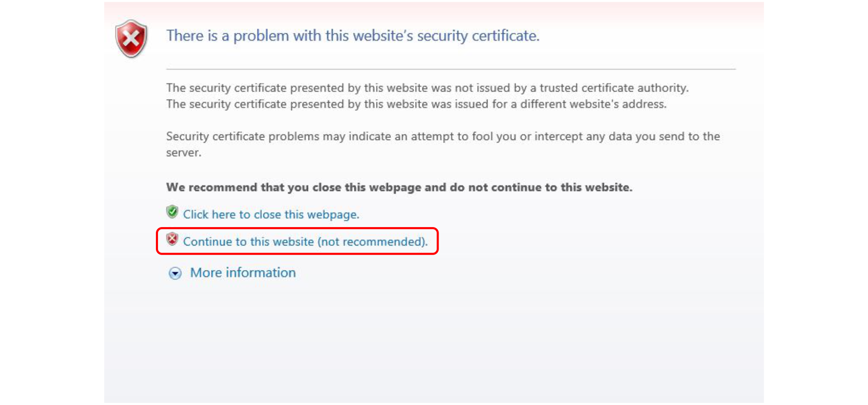Click (not recommended). within the continue link

pos(373,242)
